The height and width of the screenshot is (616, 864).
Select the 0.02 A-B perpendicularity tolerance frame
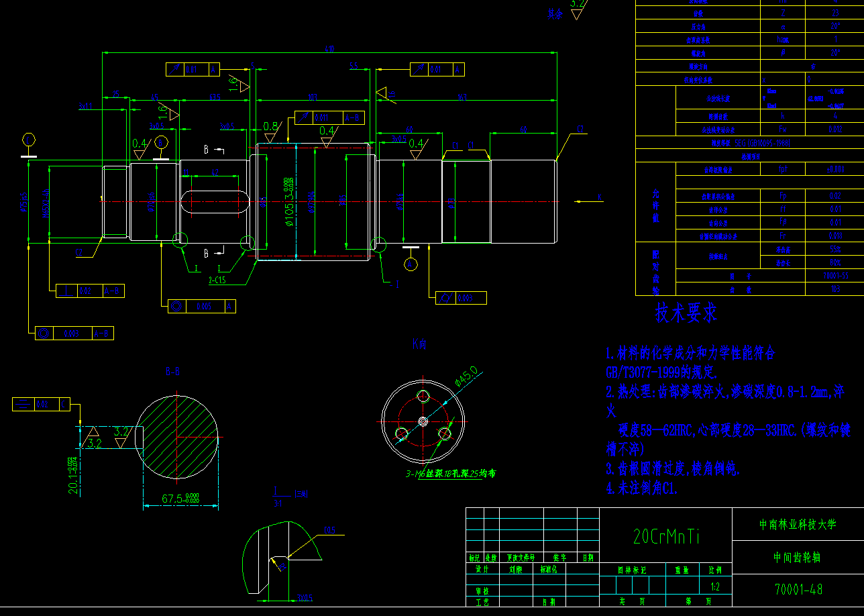[x=89, y=291]
